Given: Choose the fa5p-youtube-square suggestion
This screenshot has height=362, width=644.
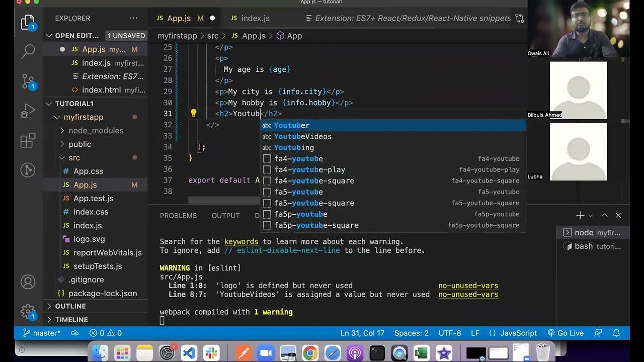Looking at the screenshot, I should (393, 225).
